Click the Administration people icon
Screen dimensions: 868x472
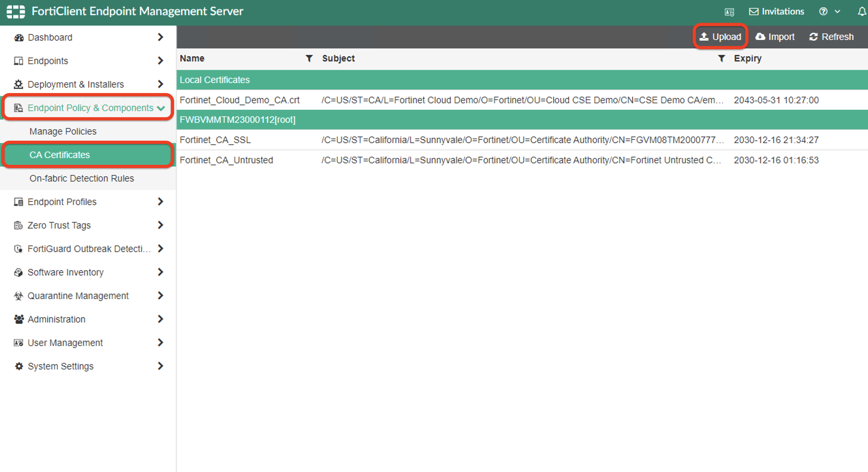[x=19, y=319]
